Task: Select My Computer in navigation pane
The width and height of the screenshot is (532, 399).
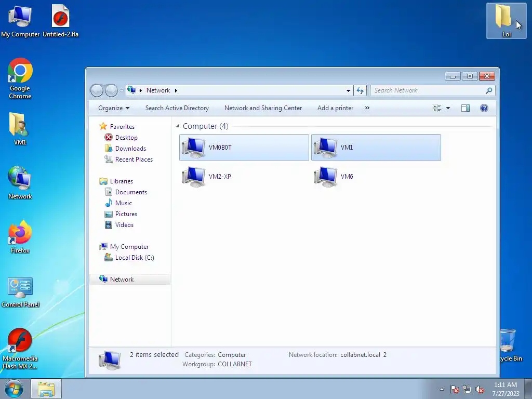Action: 129,247
